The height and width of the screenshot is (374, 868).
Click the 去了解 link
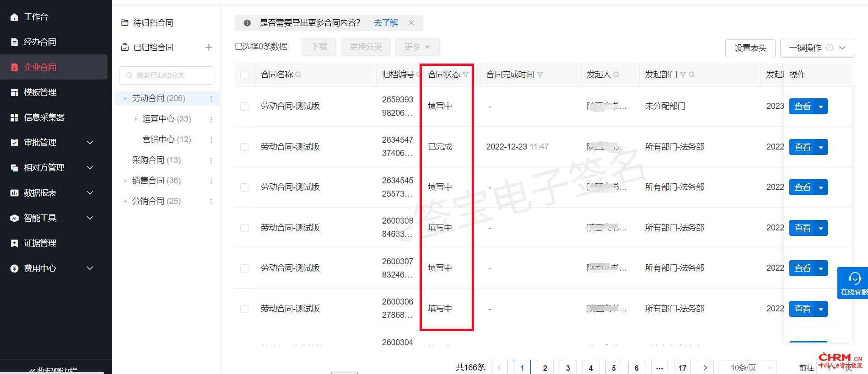click(x=386, y=23)
